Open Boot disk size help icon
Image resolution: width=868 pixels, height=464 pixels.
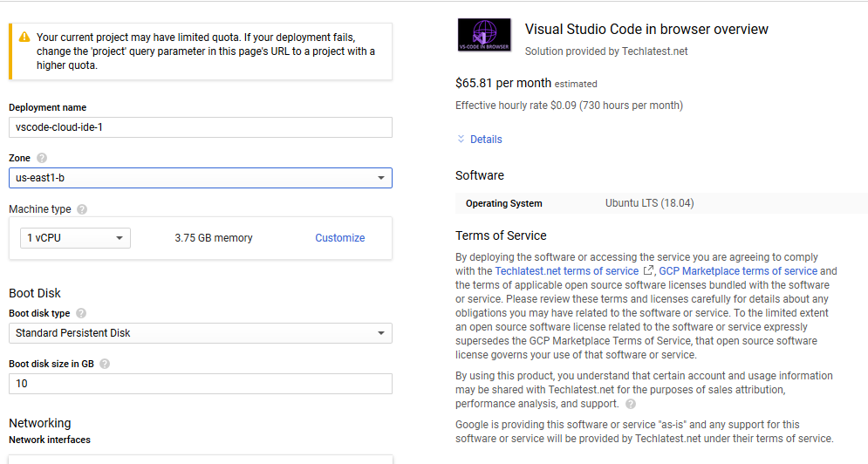point(105,364)
